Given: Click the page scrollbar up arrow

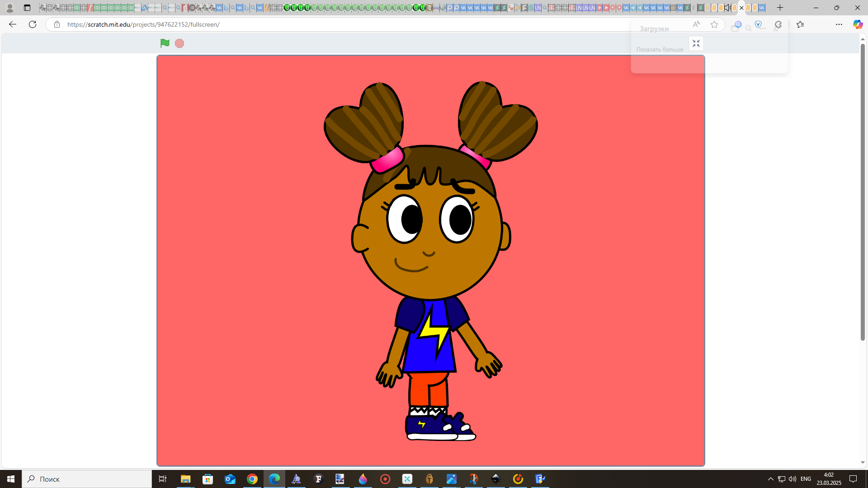Looking at the screenshot, I should pyautogui.click(x=863, y=39).
